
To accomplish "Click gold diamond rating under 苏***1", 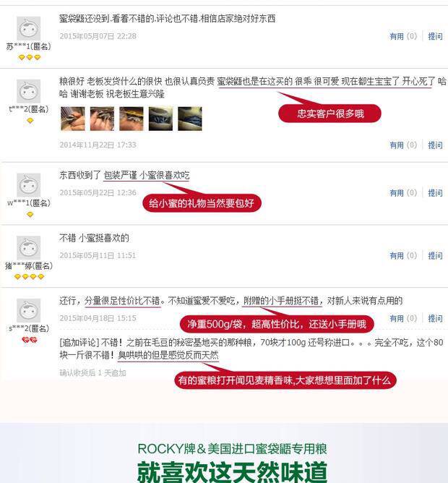I will 30,58.
